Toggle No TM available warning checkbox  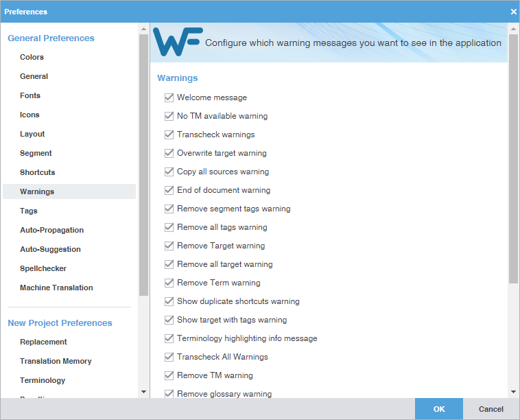point(169,116)
